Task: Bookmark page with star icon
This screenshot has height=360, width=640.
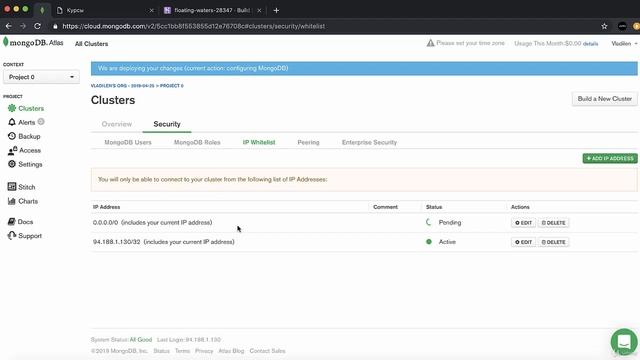Action: click(604, 26)
